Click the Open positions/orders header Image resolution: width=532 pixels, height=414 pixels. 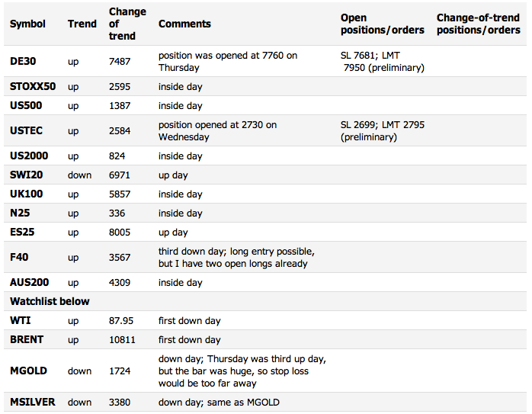tap(383, 24)
